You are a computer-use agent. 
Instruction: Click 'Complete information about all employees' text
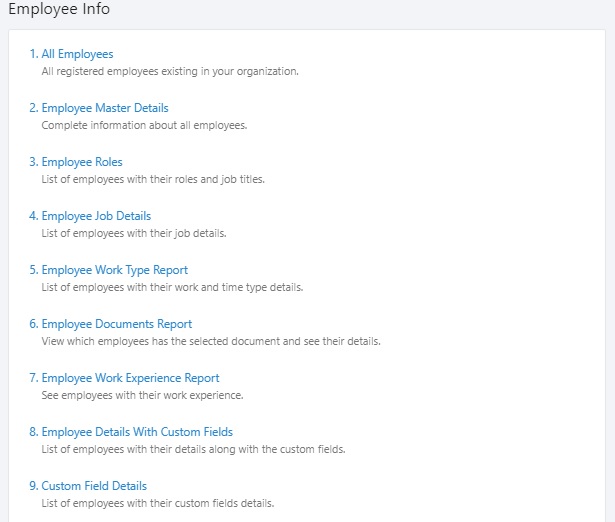click(144, 125)
